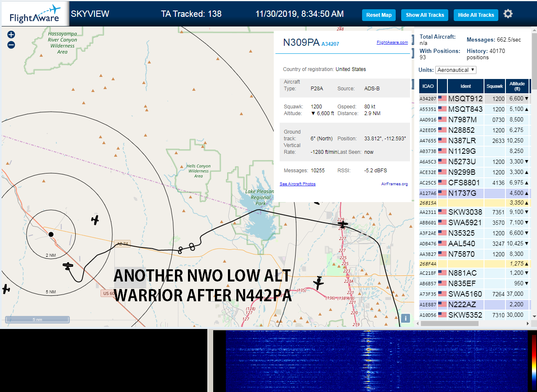Select the SWA5921 aircraft row

[x=474, y=222]
